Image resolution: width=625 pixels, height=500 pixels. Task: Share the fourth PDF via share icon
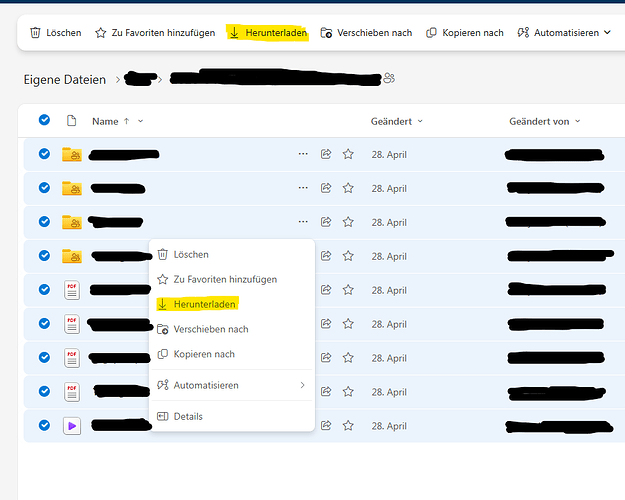(326, 392)
